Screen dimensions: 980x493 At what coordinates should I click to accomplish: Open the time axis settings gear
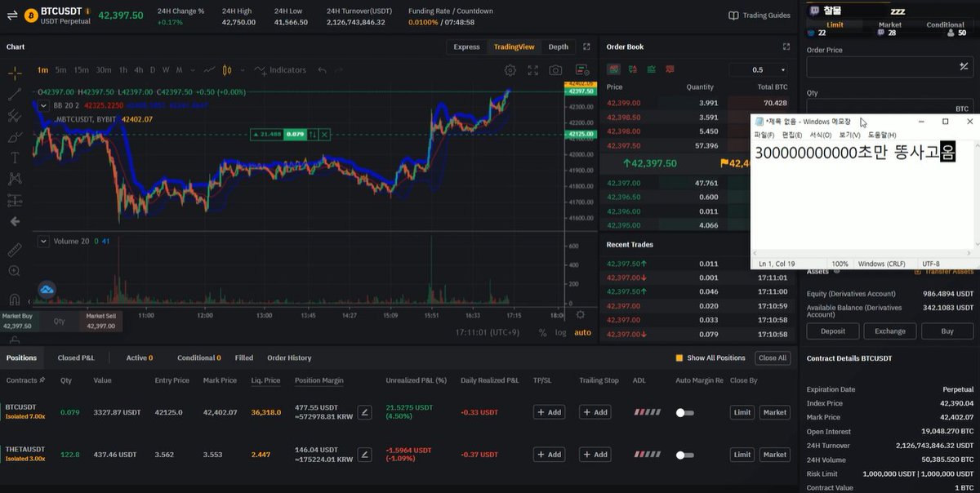point(581,314)
